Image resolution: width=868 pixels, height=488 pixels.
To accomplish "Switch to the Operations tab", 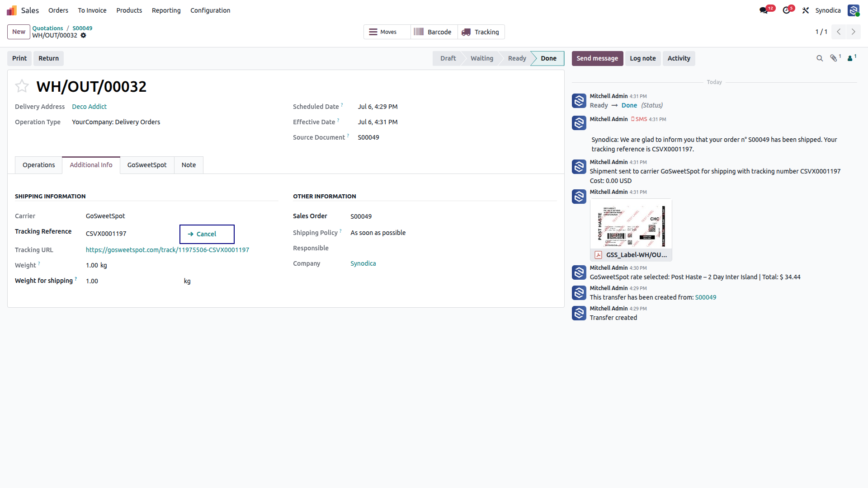I will click(39, 165).
